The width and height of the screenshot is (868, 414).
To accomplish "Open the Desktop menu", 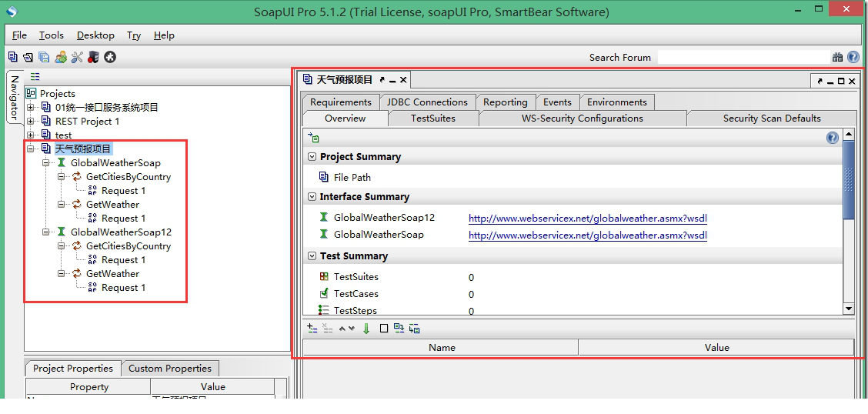I will 95,35.
